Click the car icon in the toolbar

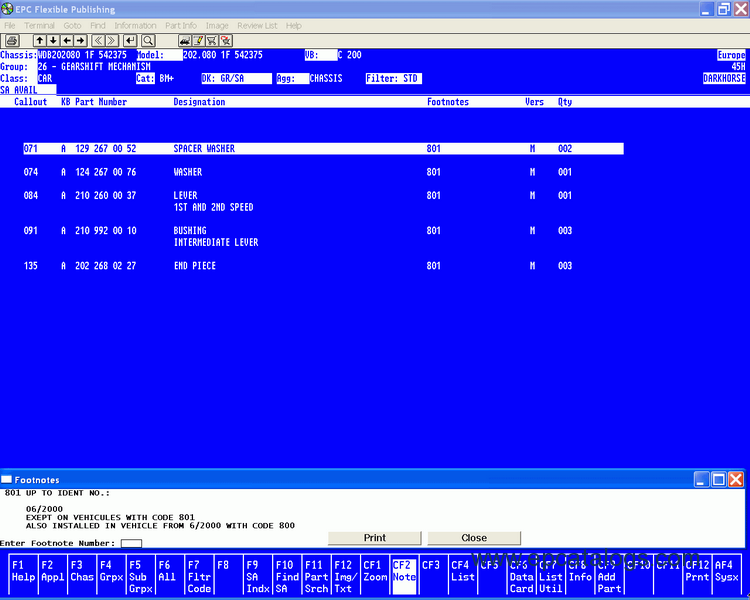[x=186, y=40]
